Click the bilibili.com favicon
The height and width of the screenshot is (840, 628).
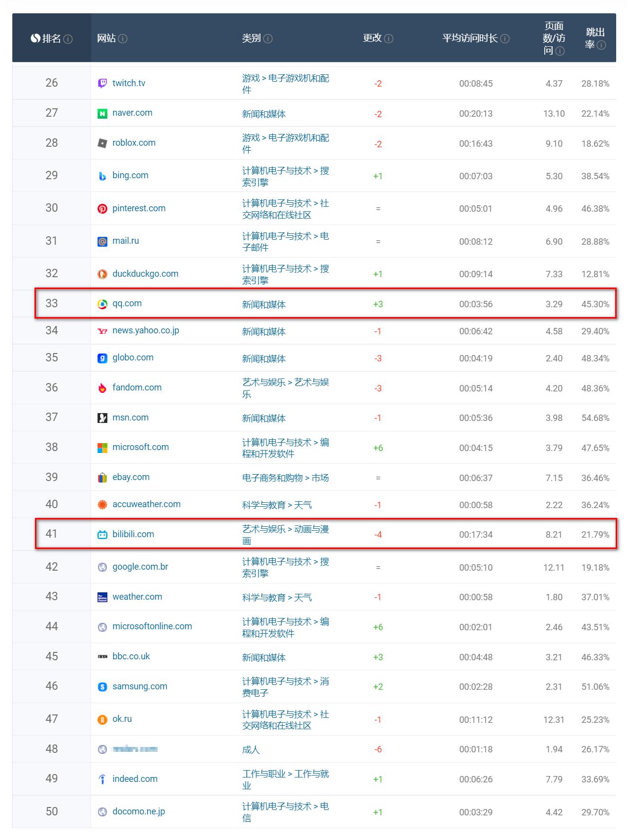pos(102,535)
